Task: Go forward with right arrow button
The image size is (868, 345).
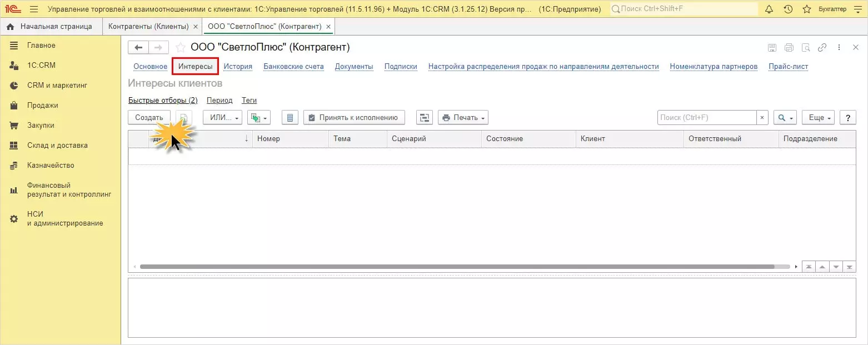Action: coord(158,47)
